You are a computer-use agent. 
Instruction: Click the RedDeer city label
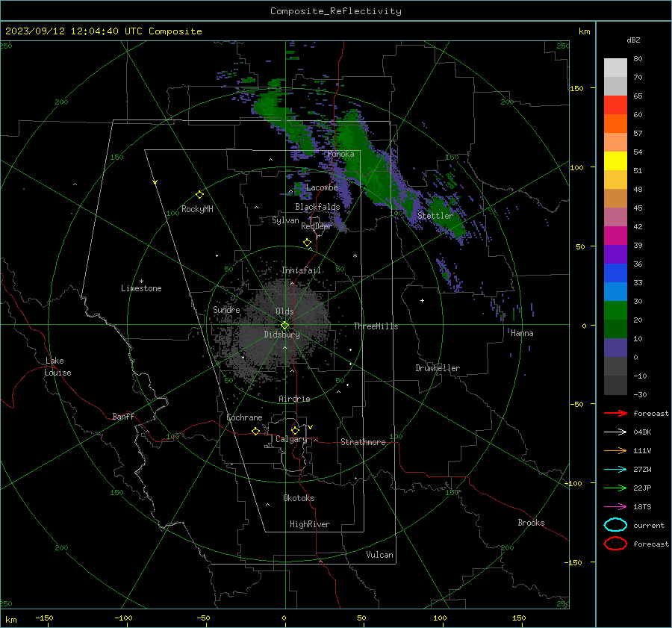coord(317,226)
